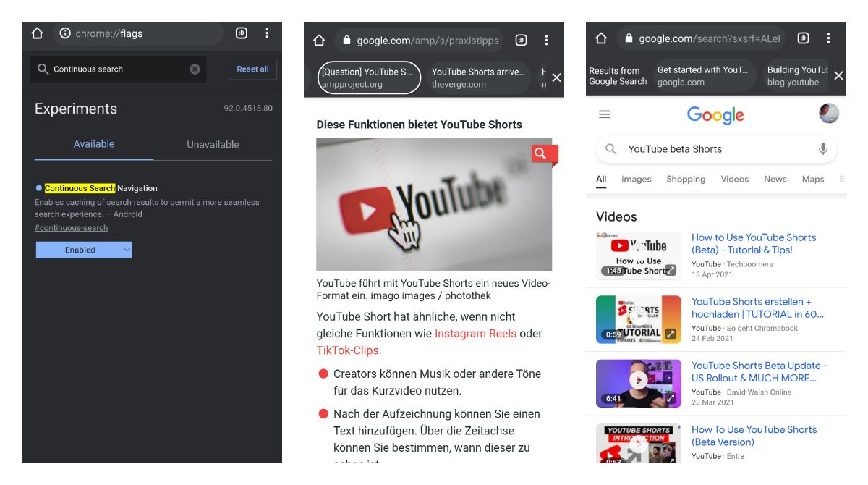Open the Google account avatar
The width and height of the screenshot is (868, 485).
(x=829, y=113)
